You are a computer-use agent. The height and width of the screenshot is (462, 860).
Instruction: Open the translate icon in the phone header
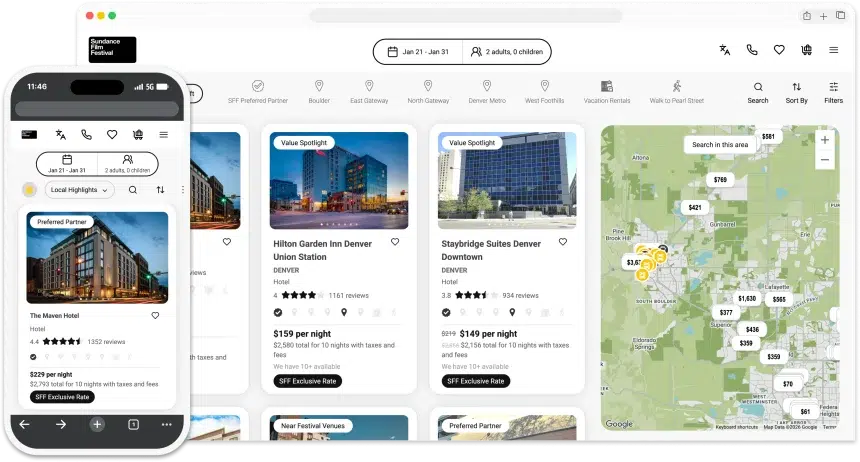pyautogui.click(x=61, y=134)
